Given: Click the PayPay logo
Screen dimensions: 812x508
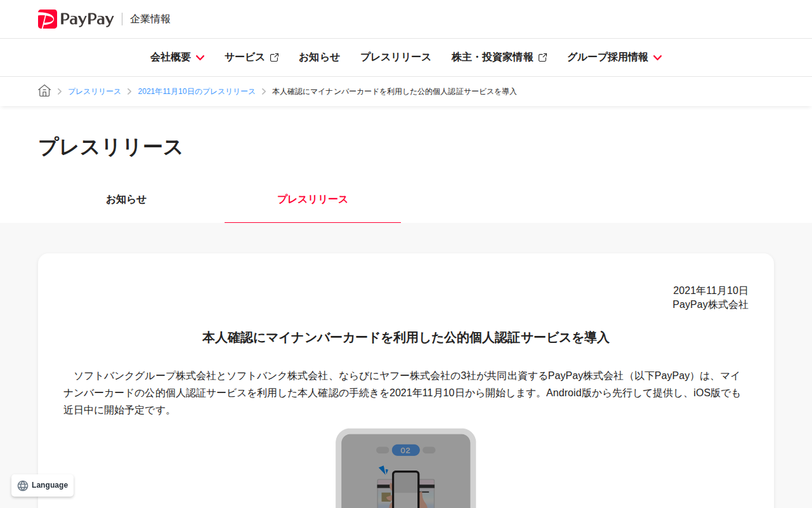Looking at the screenshot, I should point(76,19).
